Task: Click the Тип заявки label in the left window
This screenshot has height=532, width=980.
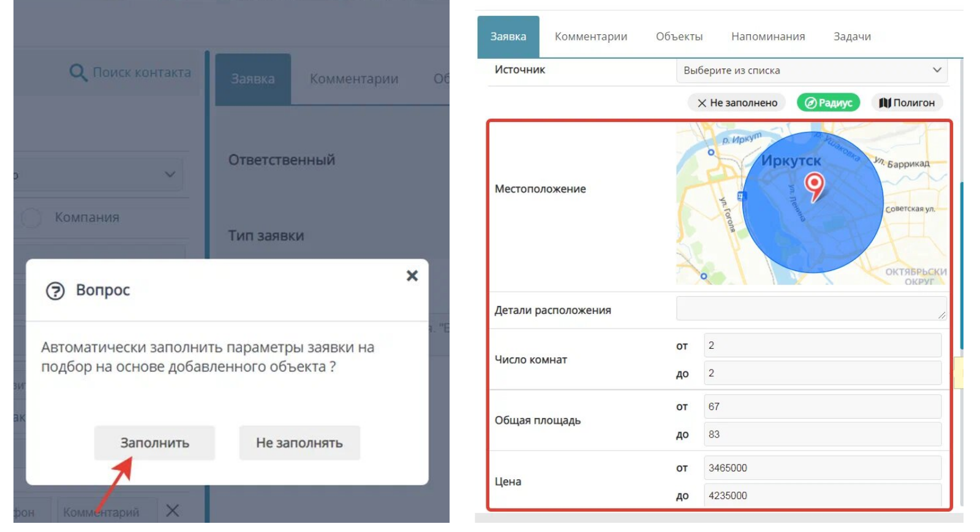Action: 266,236
